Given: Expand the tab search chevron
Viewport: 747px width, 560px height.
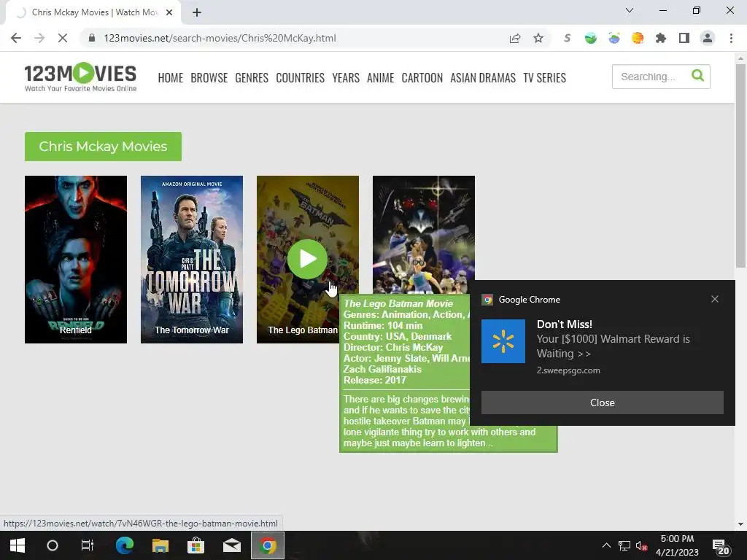Looking at the screenshot, I should tap(630, 10).
